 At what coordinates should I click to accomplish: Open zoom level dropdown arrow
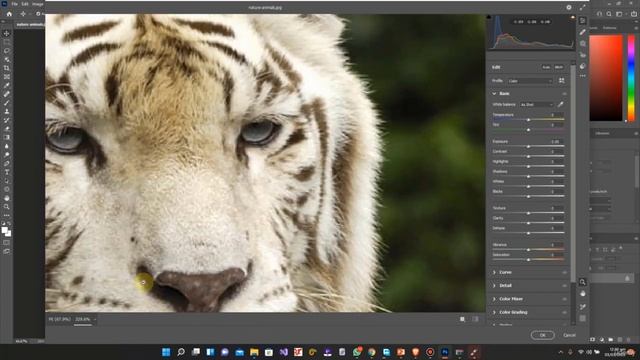[x=95, y=319]
